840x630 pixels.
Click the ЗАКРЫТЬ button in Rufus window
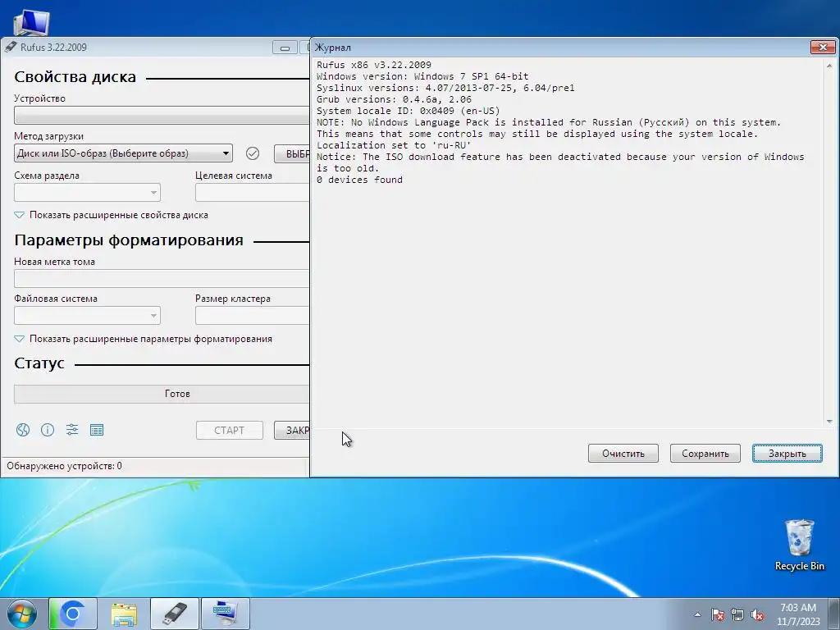[292, 430]
